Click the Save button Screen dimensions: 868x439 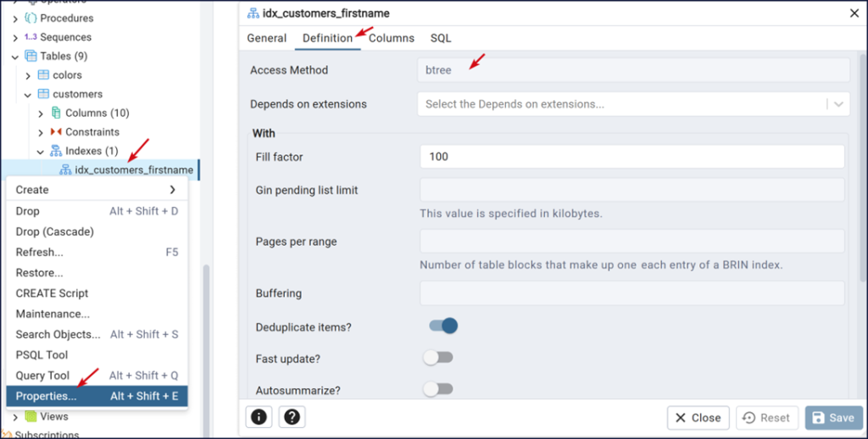pyautogui.click(x=832, y=418)
